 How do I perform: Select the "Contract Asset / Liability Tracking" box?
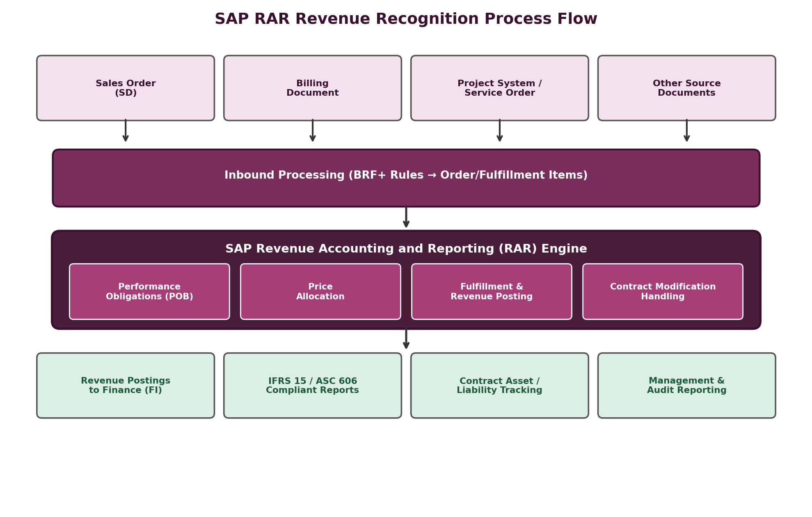coord(500,386)
